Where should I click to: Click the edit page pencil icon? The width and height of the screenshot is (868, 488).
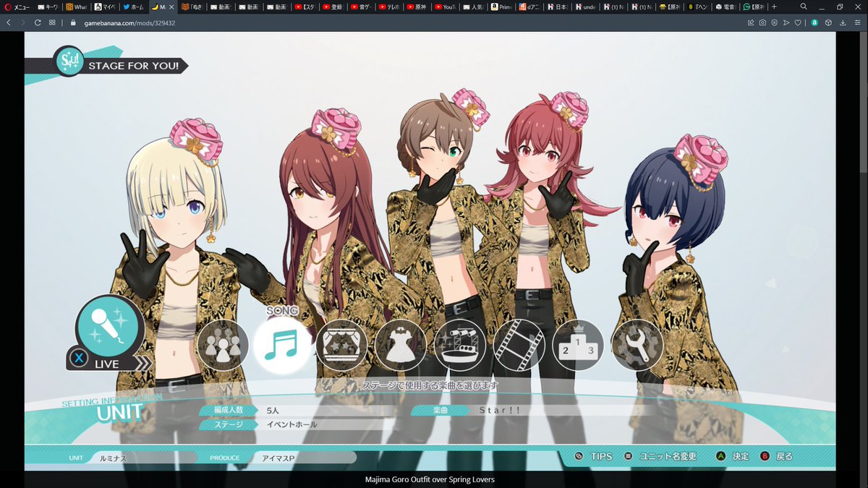(750, 22)
